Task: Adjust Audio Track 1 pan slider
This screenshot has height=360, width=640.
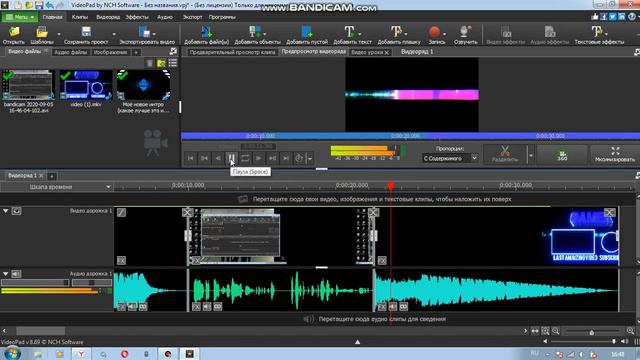Action: 91,282
